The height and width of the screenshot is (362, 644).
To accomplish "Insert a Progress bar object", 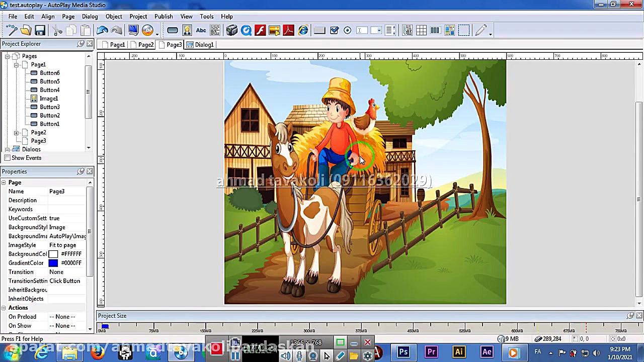I will point(435,31).
